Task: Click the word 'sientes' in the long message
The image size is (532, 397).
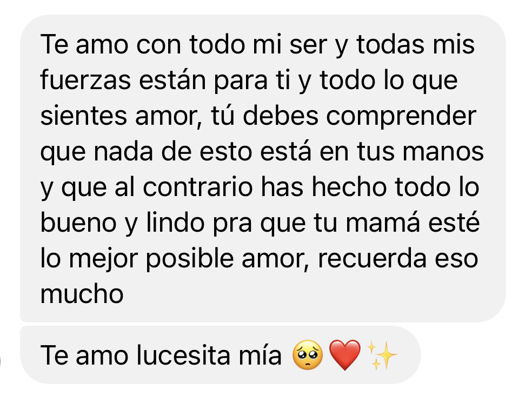Action: pyautogui.click(x=84, y=116)
